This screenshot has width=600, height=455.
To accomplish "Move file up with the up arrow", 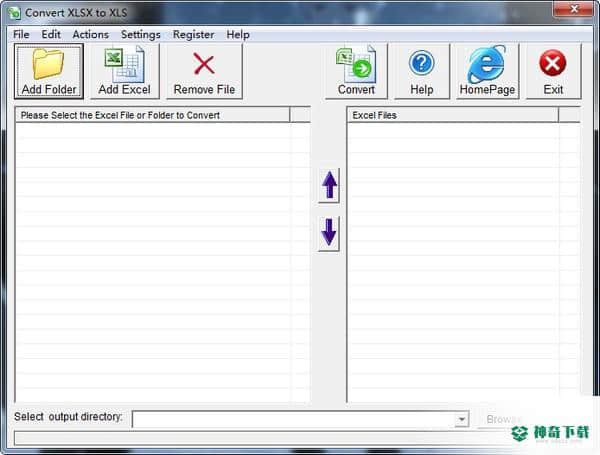I will (329, 186).
